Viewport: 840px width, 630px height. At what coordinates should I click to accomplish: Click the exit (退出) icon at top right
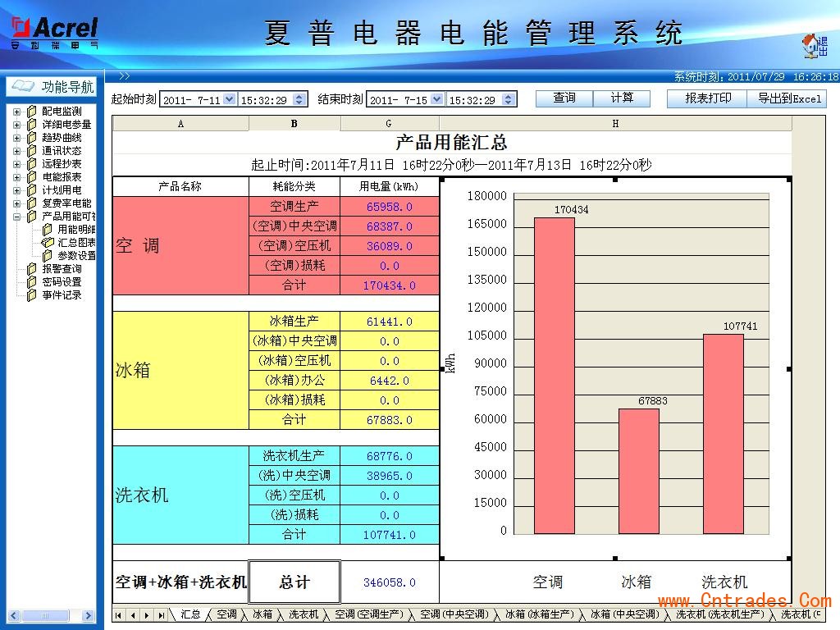coord(815,46)
